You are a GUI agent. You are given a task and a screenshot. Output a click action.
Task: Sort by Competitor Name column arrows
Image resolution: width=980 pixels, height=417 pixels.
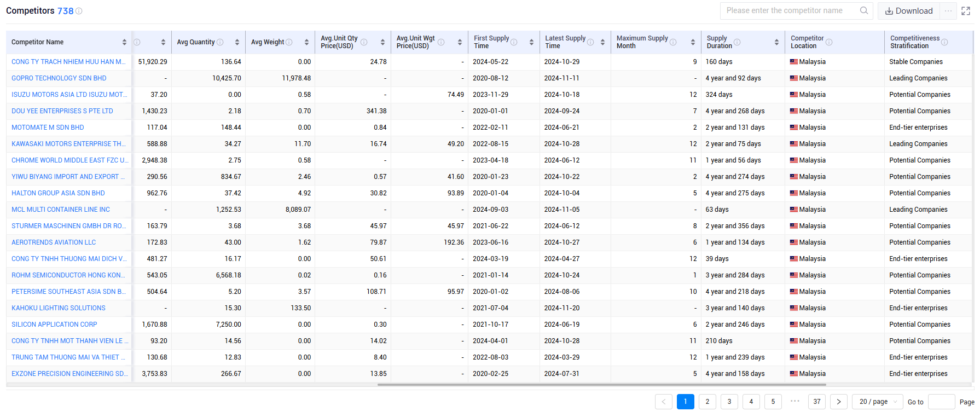124,42
